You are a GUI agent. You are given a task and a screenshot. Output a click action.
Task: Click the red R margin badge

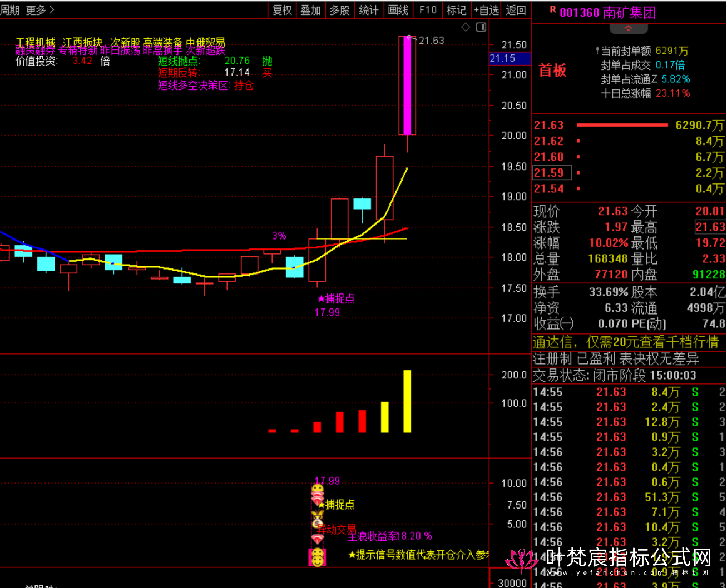click(553, 10)
